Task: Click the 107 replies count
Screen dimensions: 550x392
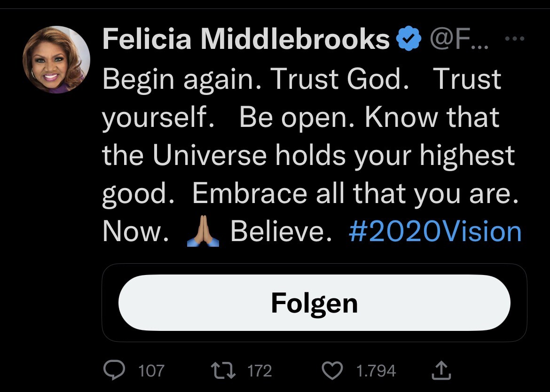Action: click(x=151, y=371)
